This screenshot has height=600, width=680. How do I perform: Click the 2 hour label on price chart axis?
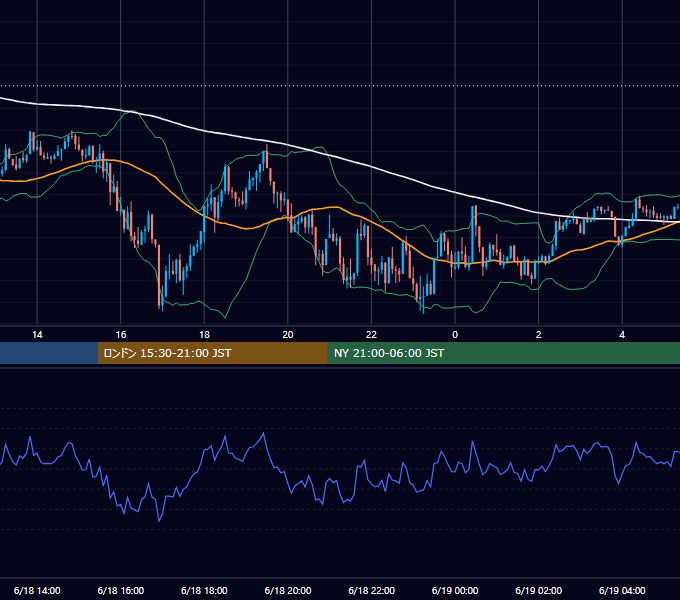click(538, 335)
